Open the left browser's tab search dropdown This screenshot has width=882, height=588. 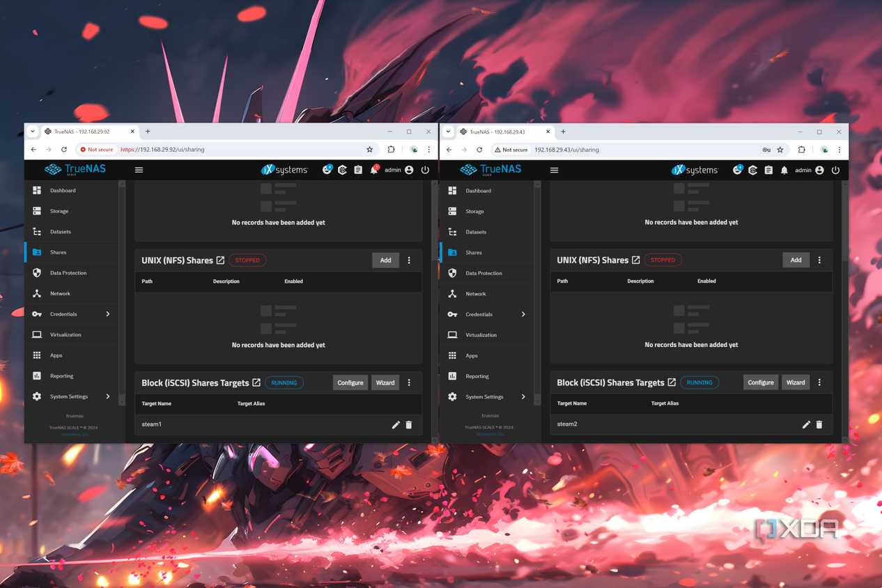pyautogui.click(x=33, y=131)
